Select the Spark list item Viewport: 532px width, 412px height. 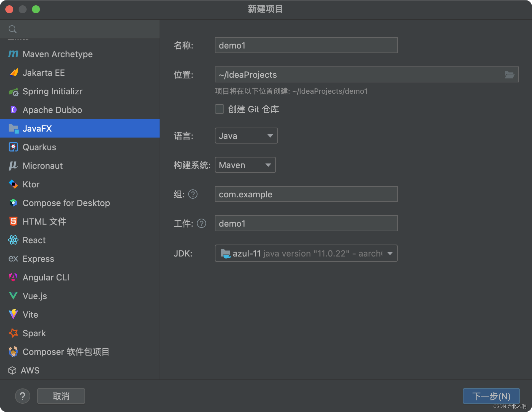[x=80, y=333]
